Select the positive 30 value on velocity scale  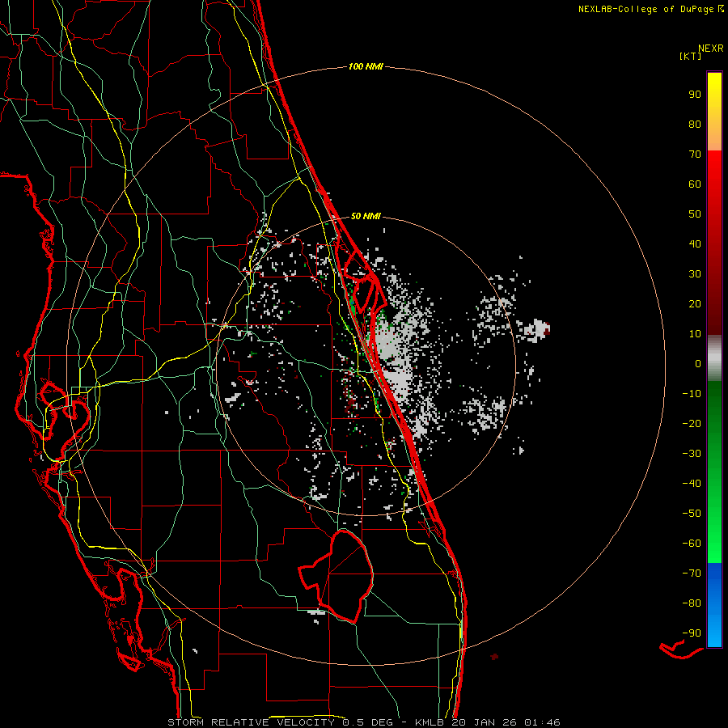click(x=695, y=273)
